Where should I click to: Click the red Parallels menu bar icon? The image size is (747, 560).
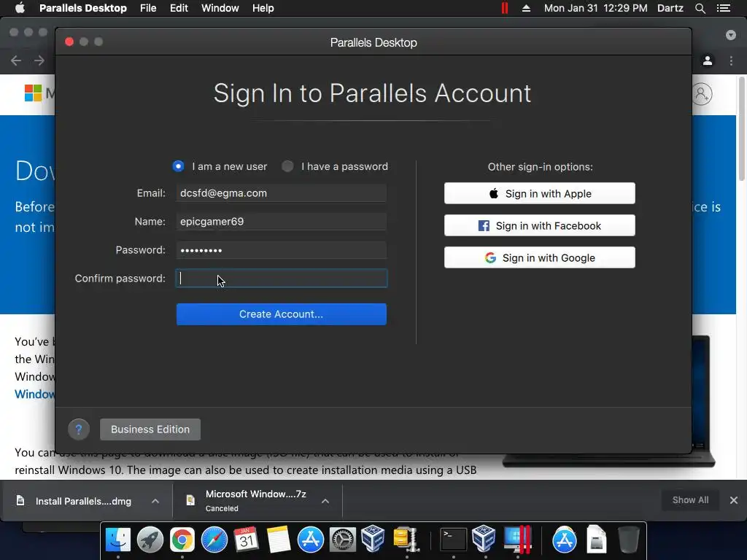click(505, 8)
